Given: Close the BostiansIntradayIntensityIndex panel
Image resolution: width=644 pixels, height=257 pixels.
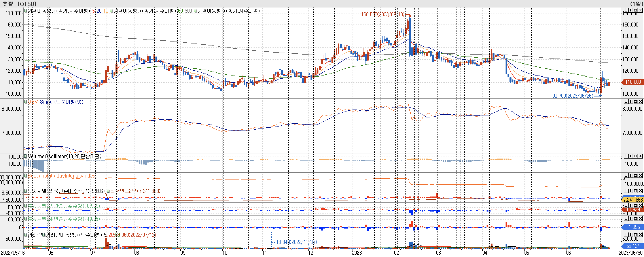Looking at the screenshot, I should click(x=640, y=176).
